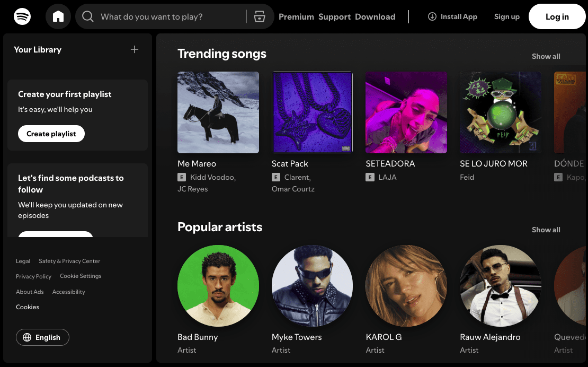Open SE LO JURO MOR album cover
This screenshot has height=367, width=588.
pos(501,112)
